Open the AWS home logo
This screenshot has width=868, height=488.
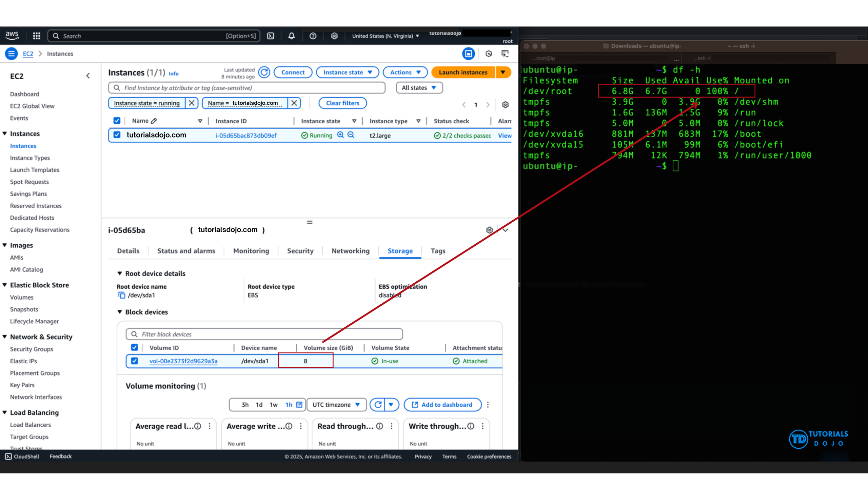tap(12, 35)
